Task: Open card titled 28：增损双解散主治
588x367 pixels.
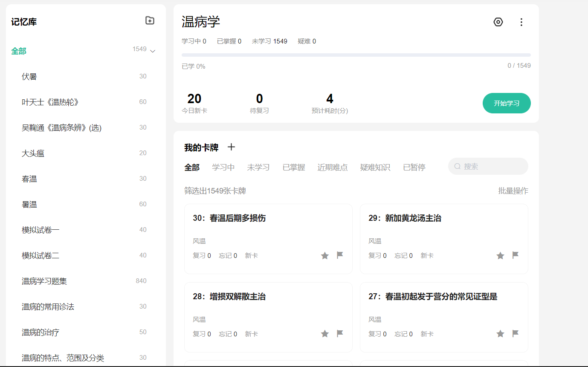Action: [x=229, y=297]
